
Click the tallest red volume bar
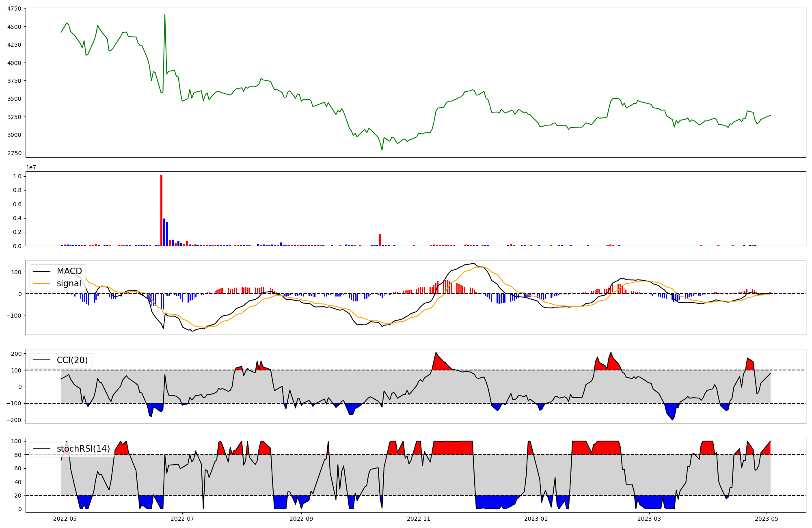click(161, 211)
